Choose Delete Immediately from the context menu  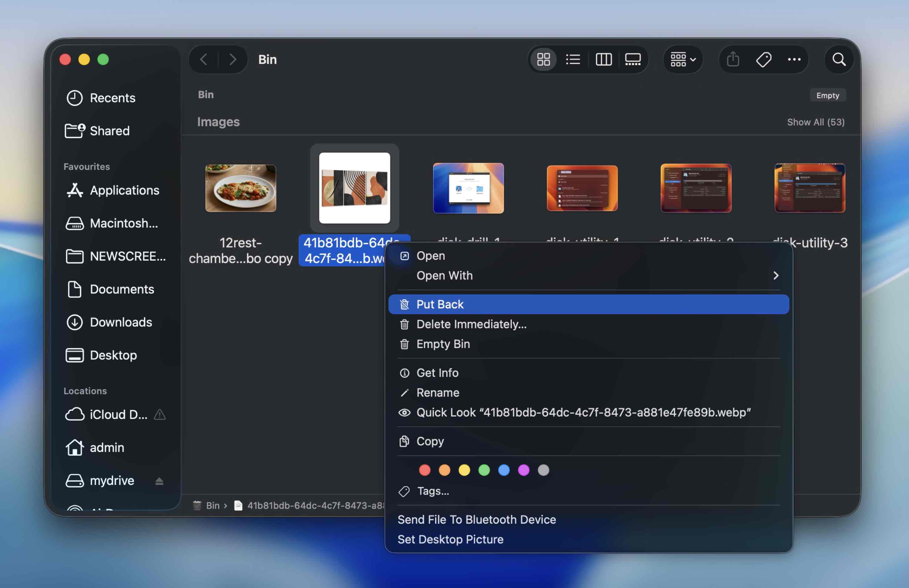point(471,324)
